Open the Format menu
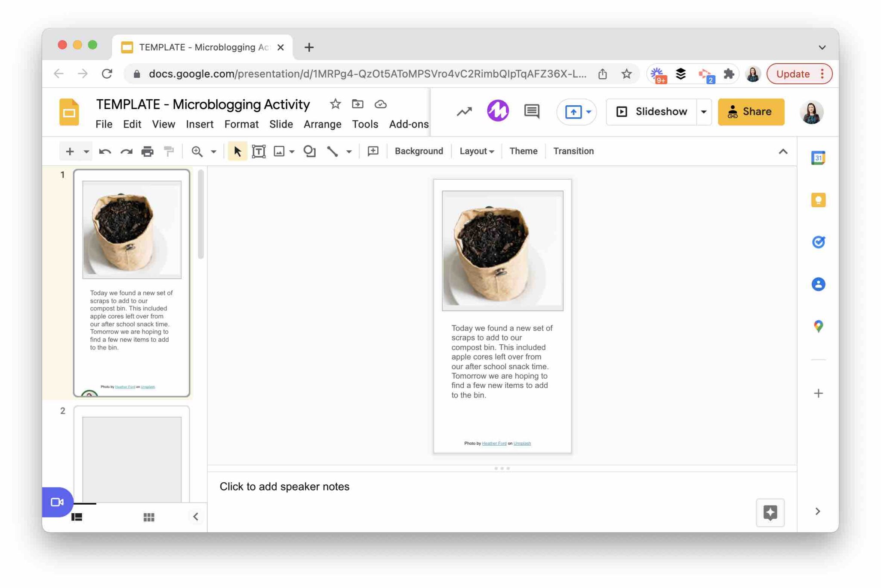881x588 pixels. (x=241, y=124)
